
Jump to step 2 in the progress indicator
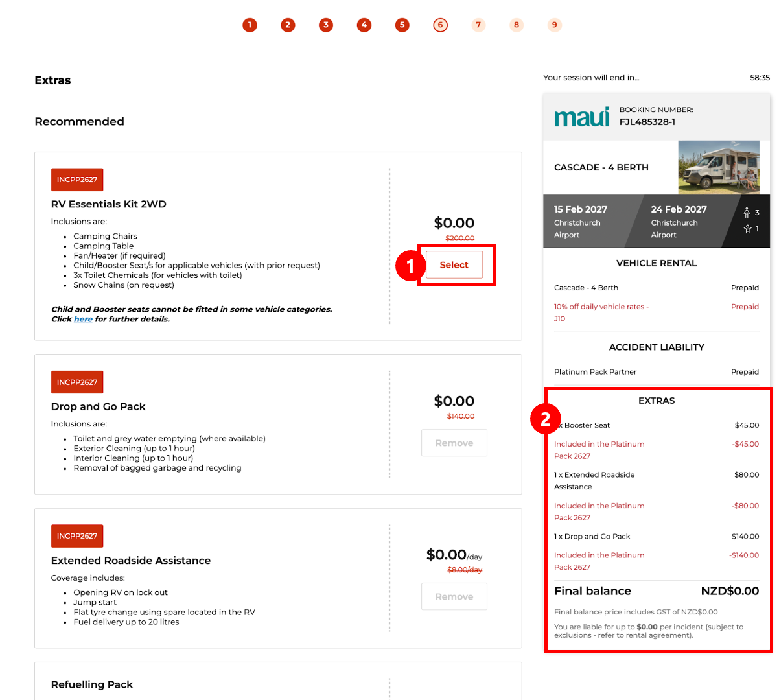288,25
